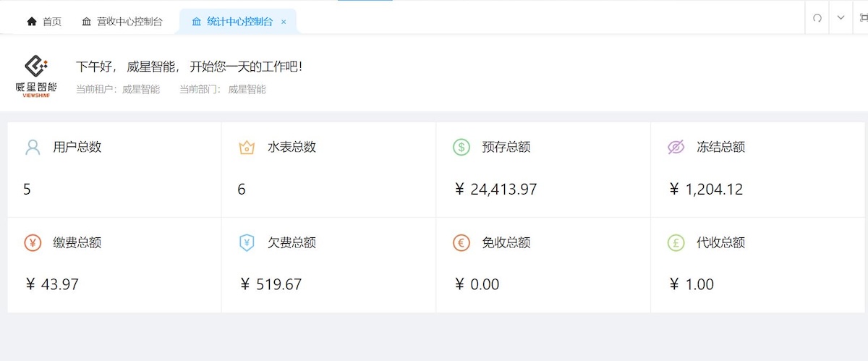Switch to the 首页 tab
This screenshot has width=868, height=361.
point(44,22)
